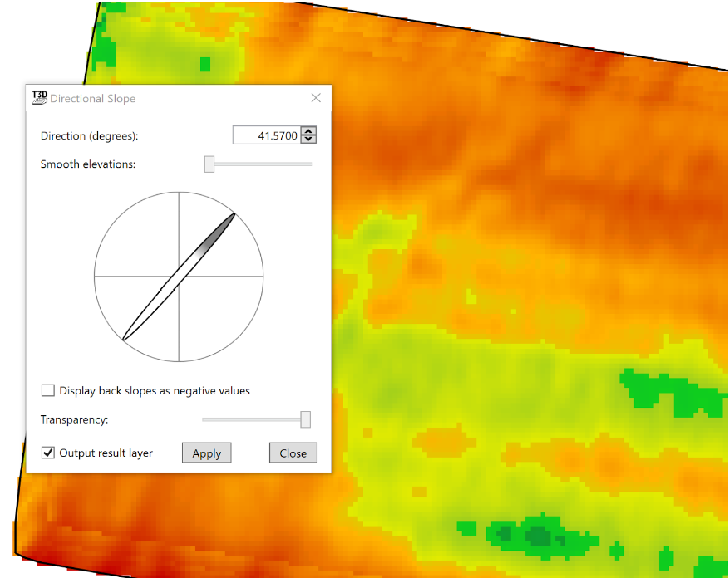Click the direction compass needle tip
728x578 pixels.
click(x=233, y=215)
